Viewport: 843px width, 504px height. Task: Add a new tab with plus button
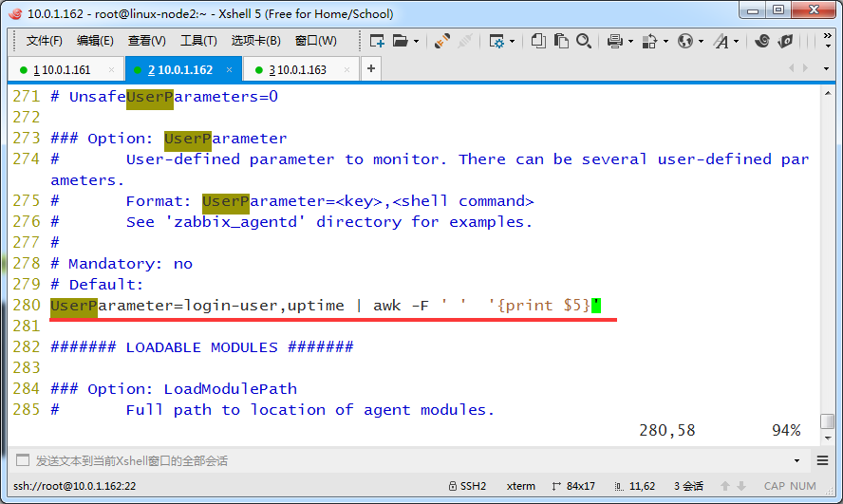tap(371, 68)
